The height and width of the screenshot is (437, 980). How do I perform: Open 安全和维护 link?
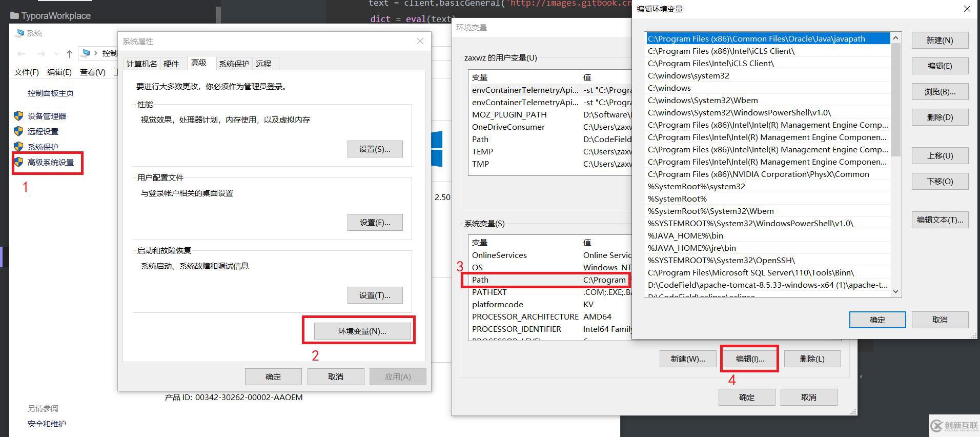point(47,424)
